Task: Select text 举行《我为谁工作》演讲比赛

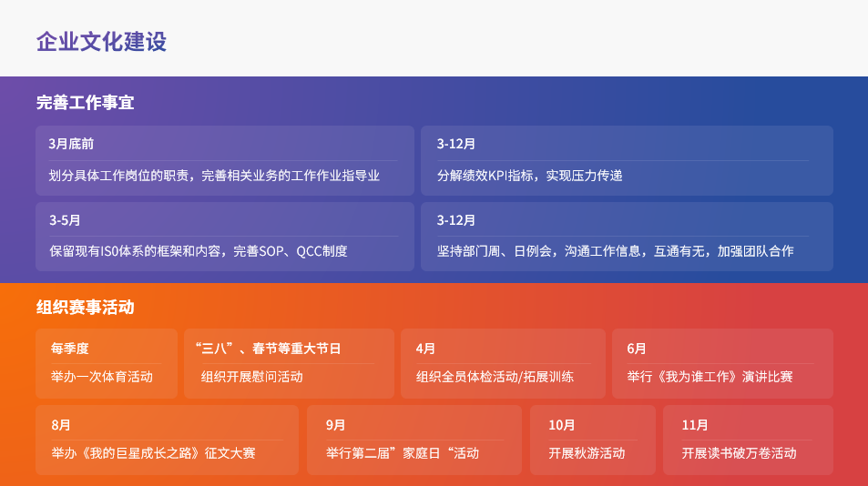Action: (710, 377)
